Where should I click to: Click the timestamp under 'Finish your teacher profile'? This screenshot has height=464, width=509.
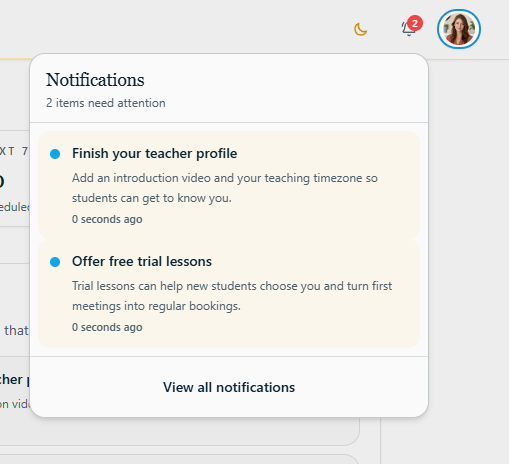pos(107,219)
